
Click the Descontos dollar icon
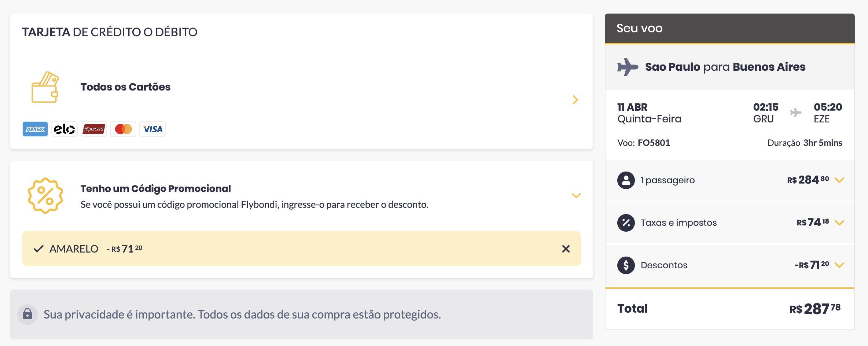[626, 265]
